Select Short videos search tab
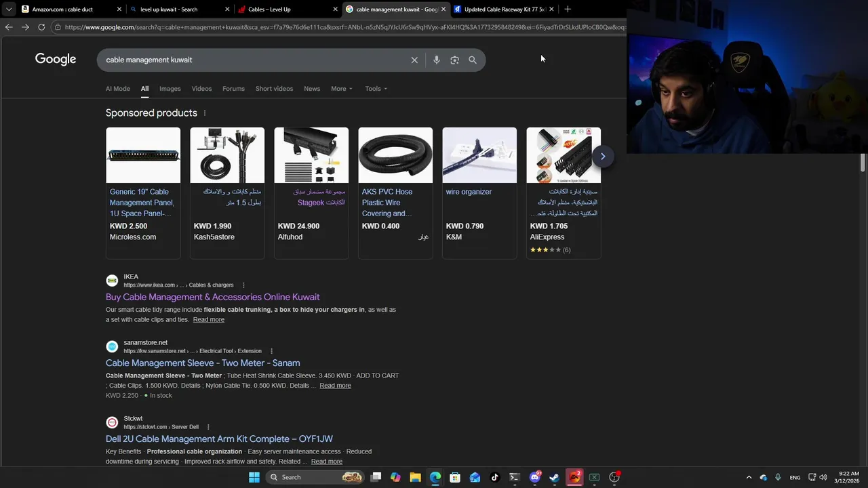Screen dimensions: 868x488 tap(274, 89)
